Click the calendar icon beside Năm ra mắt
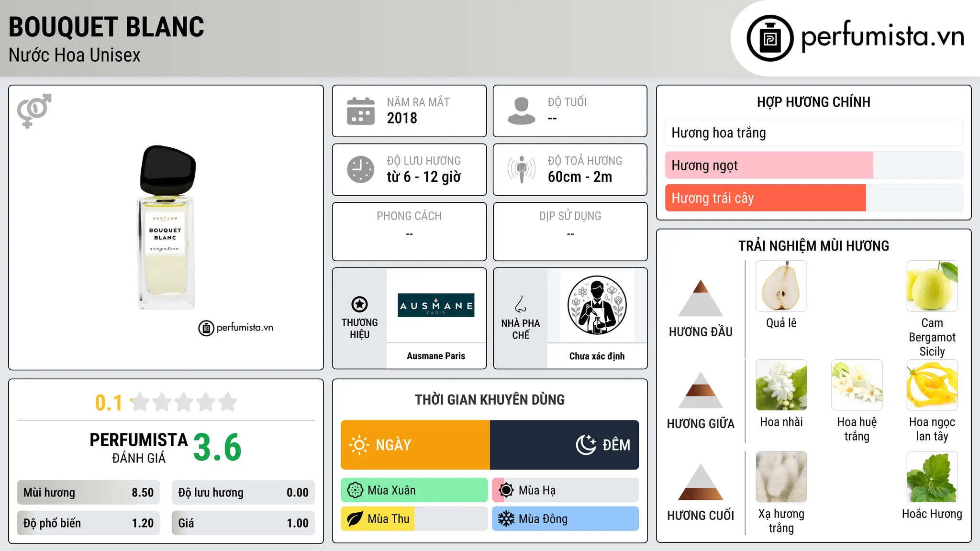 coord(361,111)
